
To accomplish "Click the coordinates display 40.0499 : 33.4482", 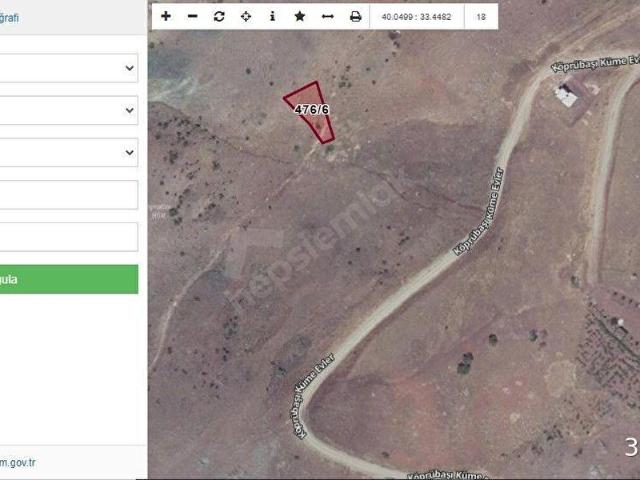I will (417, 17).
